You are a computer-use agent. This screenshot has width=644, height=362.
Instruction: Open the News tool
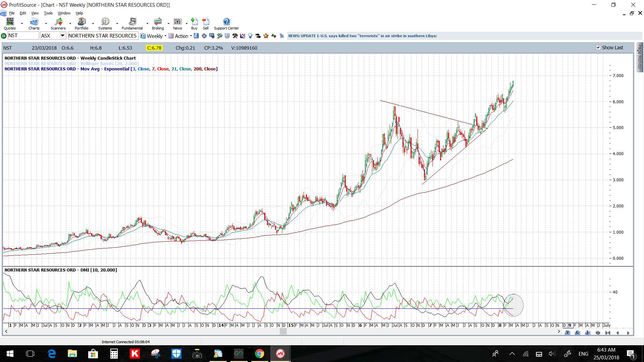[177, 24]
